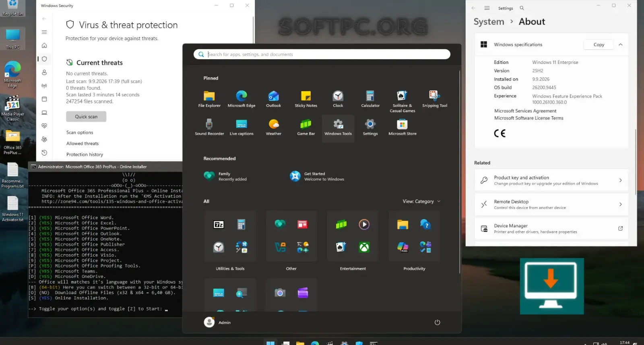The height and width of the screenshot is (345, 644).
Task: Open the Weather app
Action: click(x=274, y=127)
